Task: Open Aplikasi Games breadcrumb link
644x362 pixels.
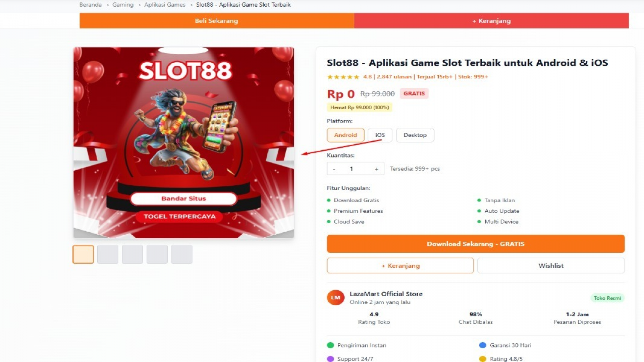Action: 165,5
